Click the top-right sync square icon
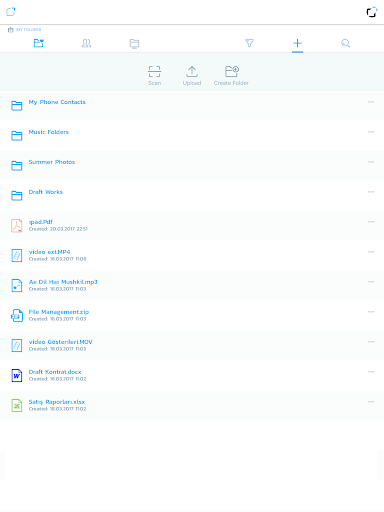Image resolution: width=384 pixels, height=512 pixels. 372,12
